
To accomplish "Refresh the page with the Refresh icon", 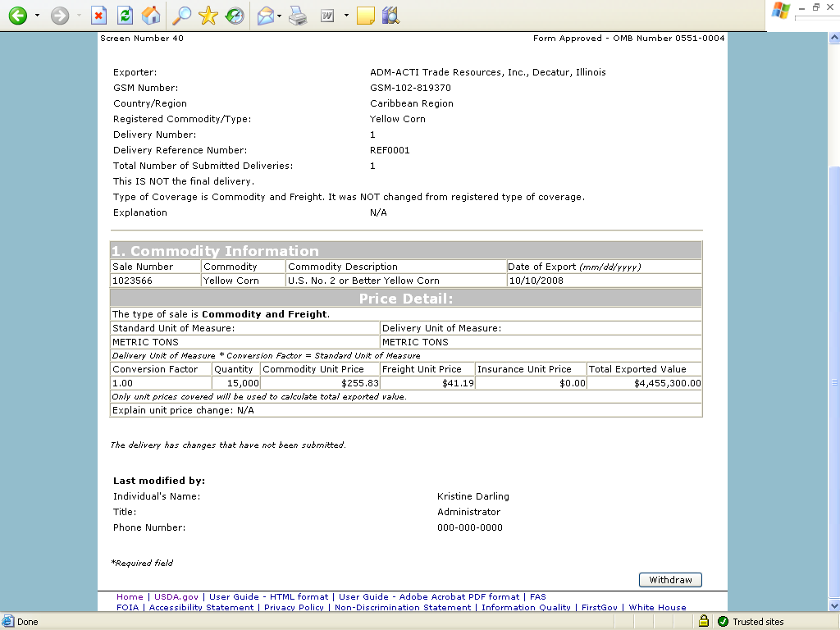I will coord(125,16).
